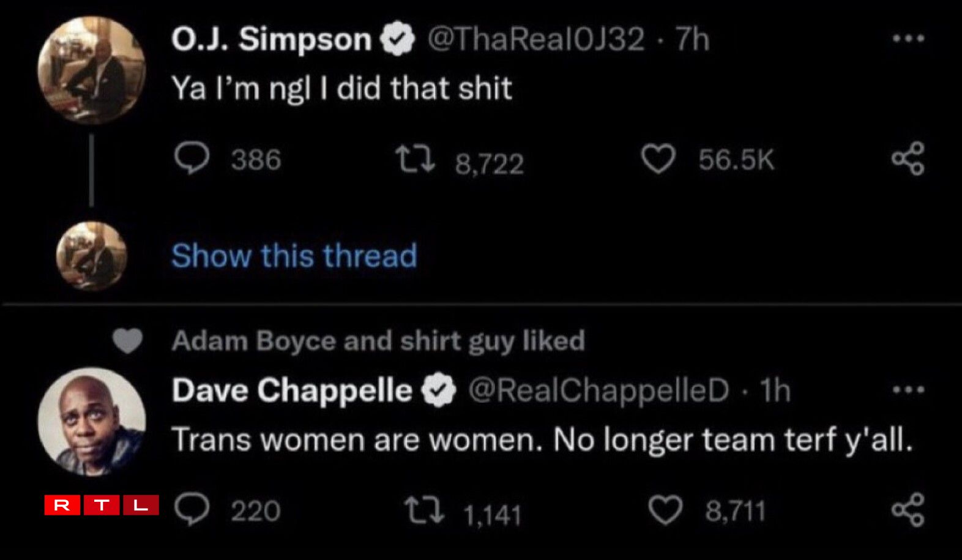Image resolution: width=962 pixels, height=560 pixels.
Task: Click Show this thread link
Action: [294, 256]
